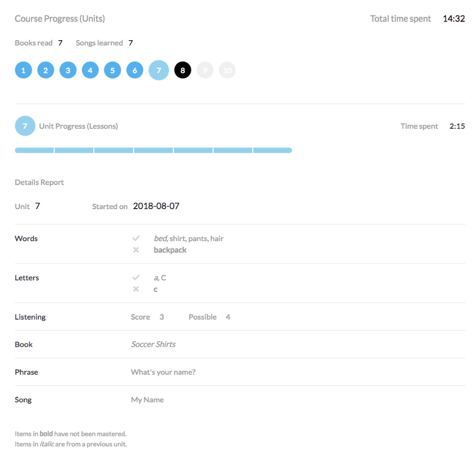This screenshot has width=476, height=457.
Task: Click the checkmark beside mastered words
Action: pyautogui.click(x=136, y=238)
